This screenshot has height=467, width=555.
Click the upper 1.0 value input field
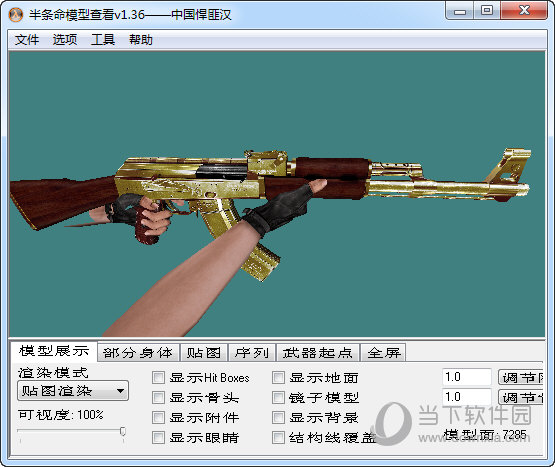point(467,377)
